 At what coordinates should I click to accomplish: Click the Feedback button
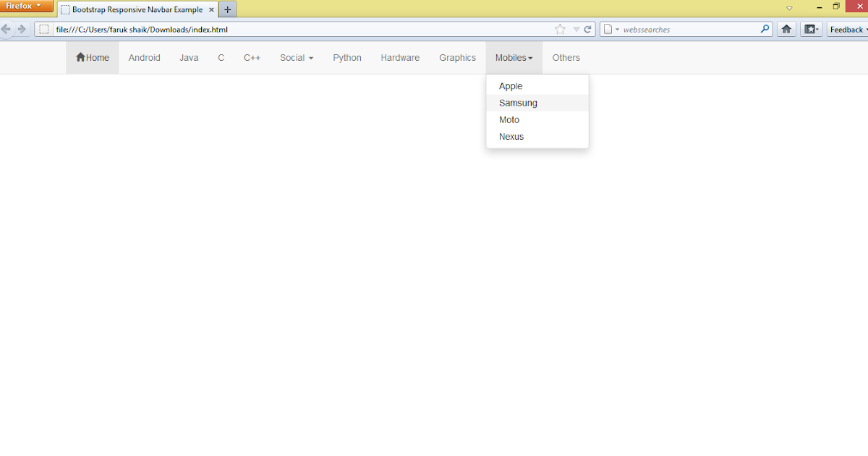pyautogui.click(x=846, y=29)
